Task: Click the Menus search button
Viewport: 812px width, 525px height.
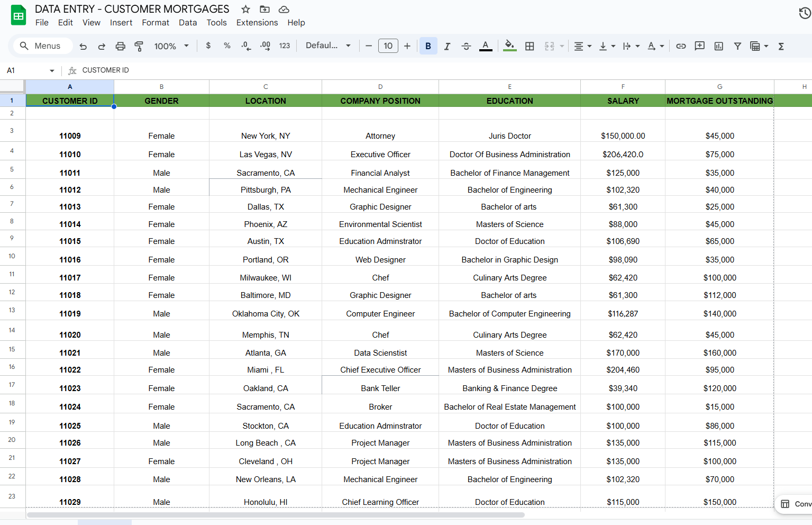Action: 40,46
